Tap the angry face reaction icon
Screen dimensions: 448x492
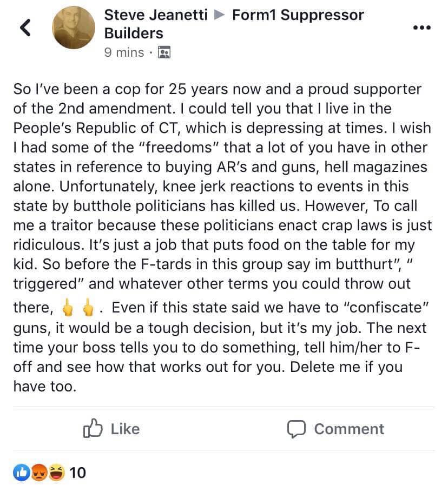pyautogui.click(x=38, y=473)
